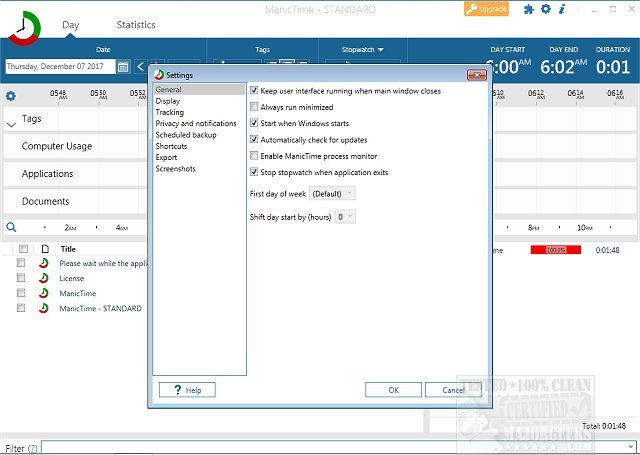The width and height of the screenshot is (640, 455).
Task: Enable ManicTime process monitor checkbox
Action: pos(254,156)
